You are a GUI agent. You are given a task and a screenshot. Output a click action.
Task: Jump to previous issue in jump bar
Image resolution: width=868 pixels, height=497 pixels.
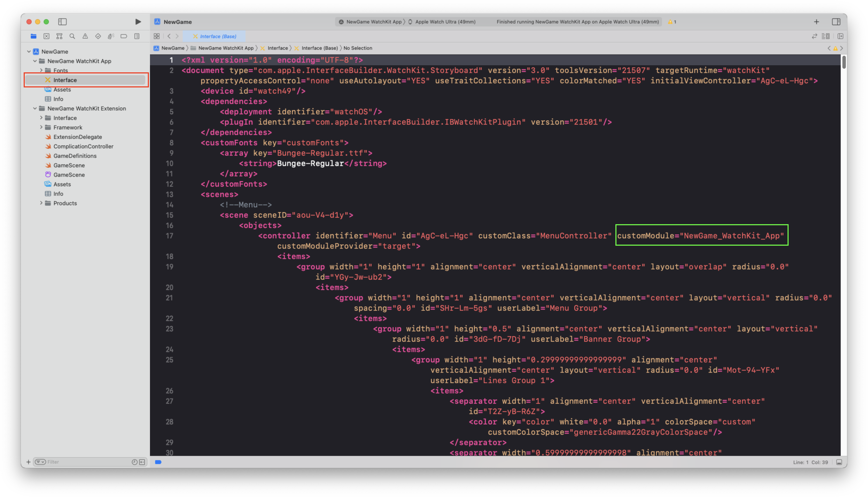click(x=829, y=48)
